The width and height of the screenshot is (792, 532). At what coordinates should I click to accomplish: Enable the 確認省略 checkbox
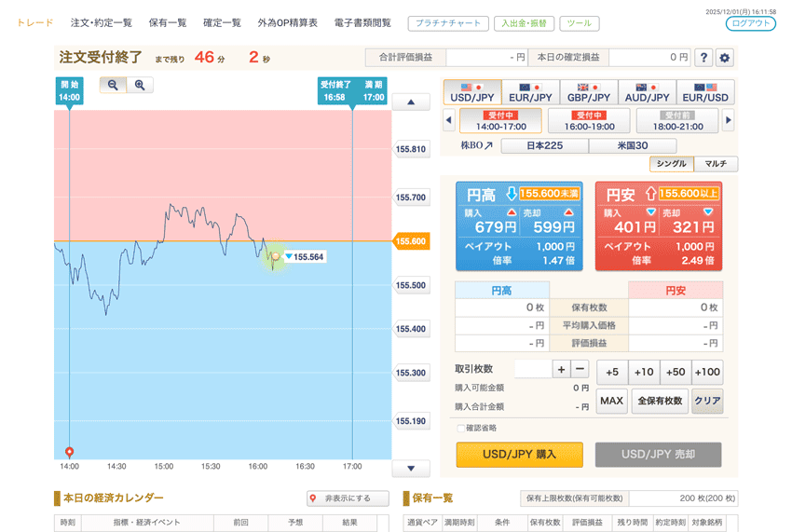point(460,428)
